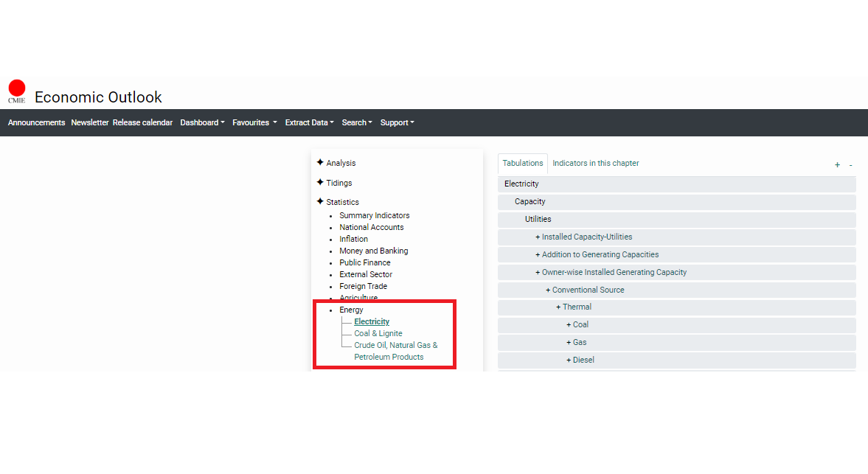Expand Addition to Generating Capacities row

600,254
